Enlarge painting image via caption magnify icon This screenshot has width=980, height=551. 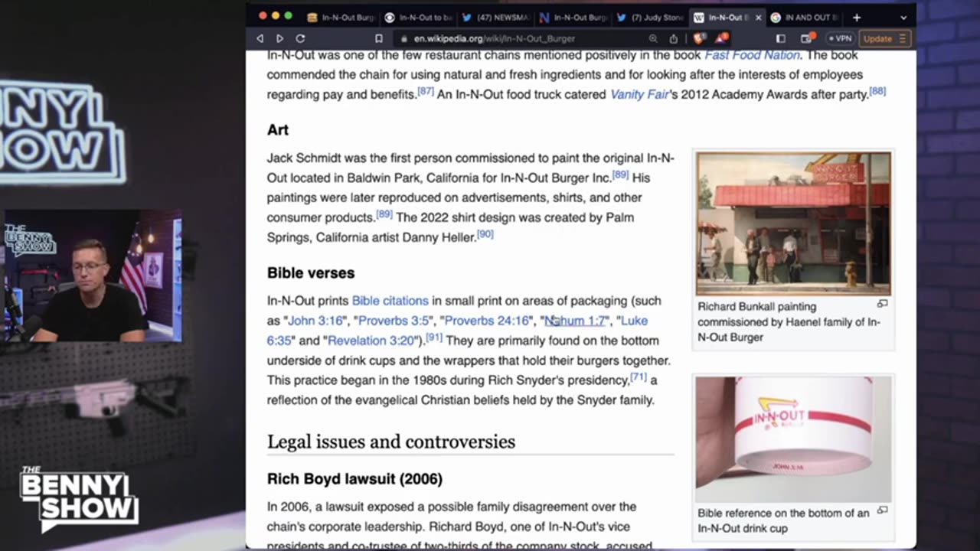pos(882,304)
